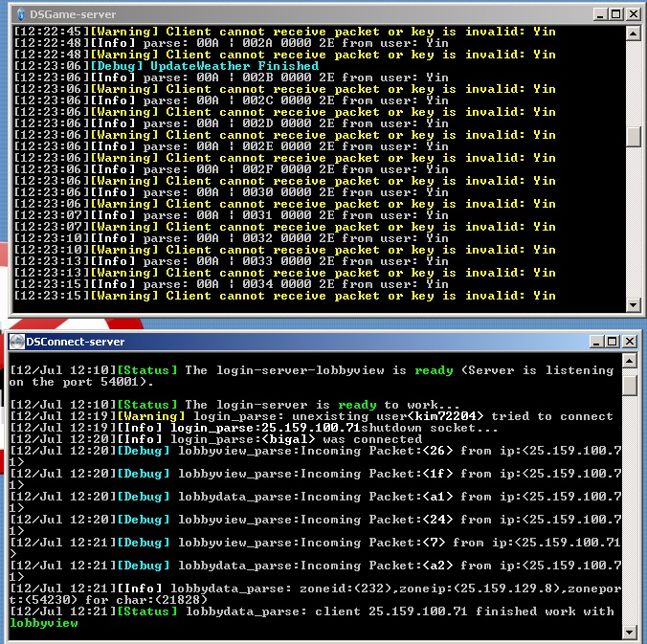Focus the DSGame-server title bar
The image size is (647, 644).
click(x=287, y=14)
